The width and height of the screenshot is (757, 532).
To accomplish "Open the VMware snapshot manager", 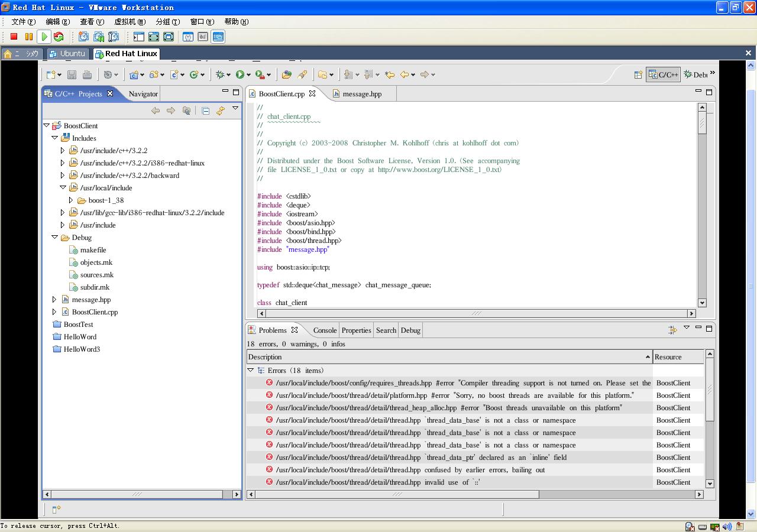I will 114,37.
